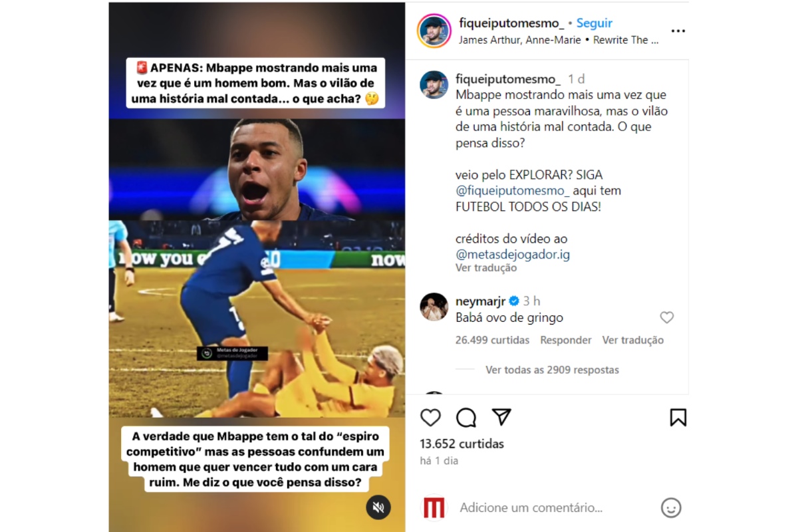Screen dimensions: 798x532
Task: Open the emoji picker smiley icon
Action: click(x=671, y=508)
